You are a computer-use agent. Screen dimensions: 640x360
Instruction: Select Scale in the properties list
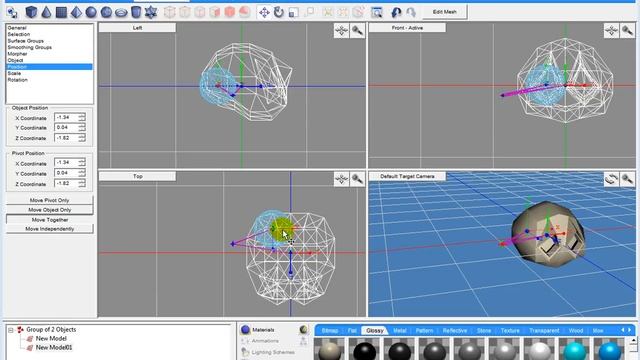[x=14, y=73]
